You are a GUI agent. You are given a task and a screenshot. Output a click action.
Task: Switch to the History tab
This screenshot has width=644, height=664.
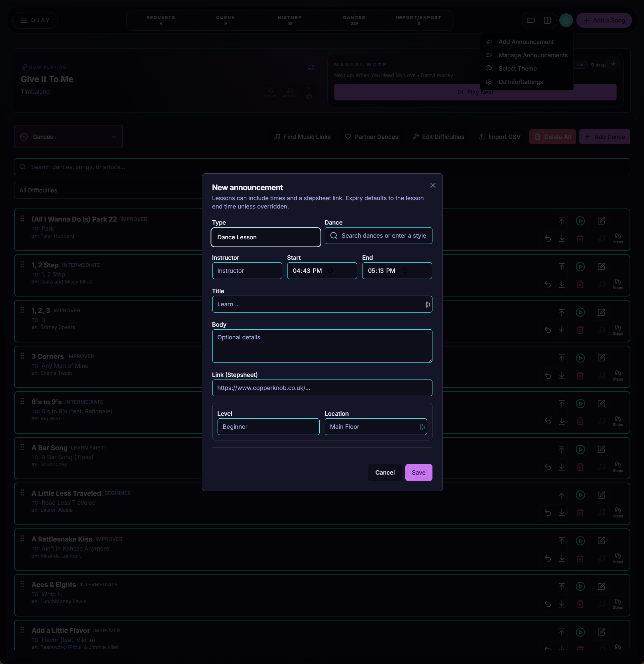pyautogui.click(x=289, y=20)
